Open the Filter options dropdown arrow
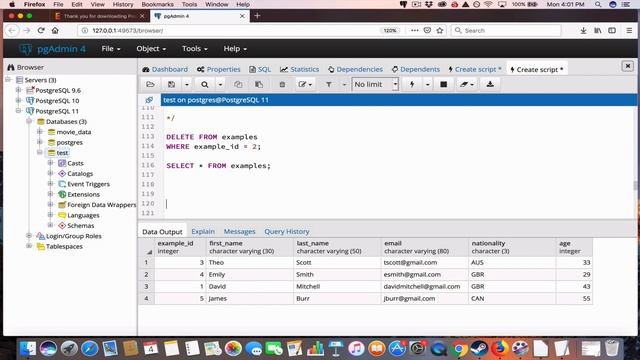The height and width of the screenshot is (360, 640). coord(344,84)
